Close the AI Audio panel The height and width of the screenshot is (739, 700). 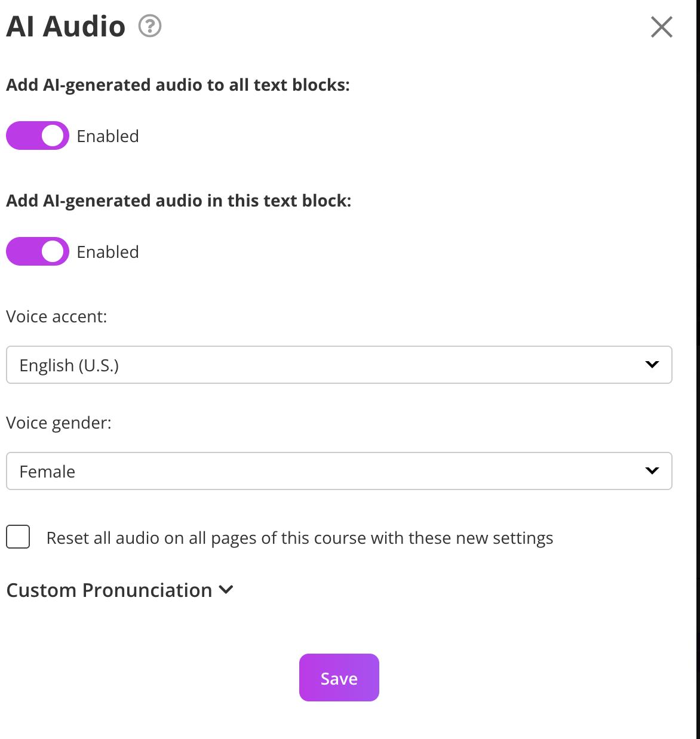click(x=661, y=27)
